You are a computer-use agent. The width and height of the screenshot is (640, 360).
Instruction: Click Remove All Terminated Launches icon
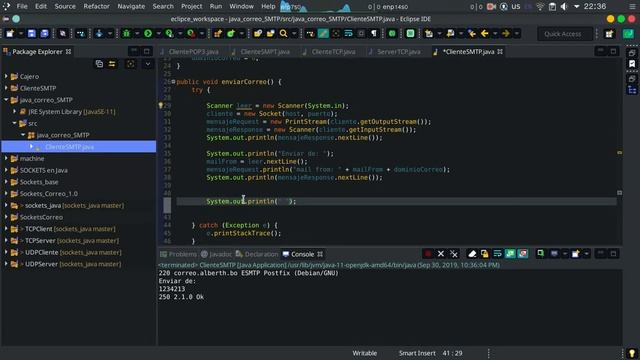click(453, 254)
